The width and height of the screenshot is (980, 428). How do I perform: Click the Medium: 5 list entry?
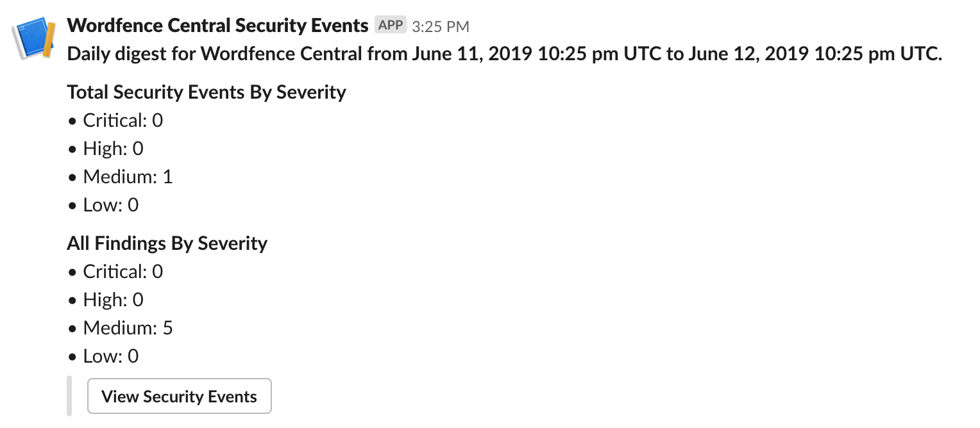[128, 328]
